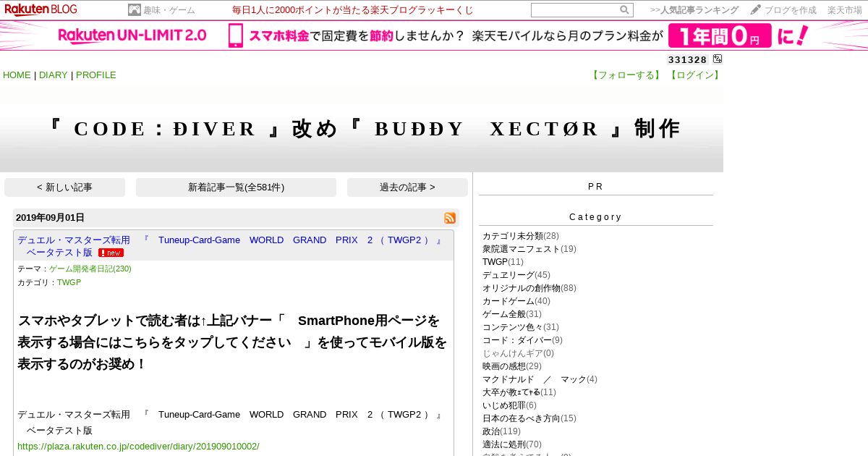The image size is (868, 456).
Task: Open the DIARY menu item
Action: coord(53,75)
